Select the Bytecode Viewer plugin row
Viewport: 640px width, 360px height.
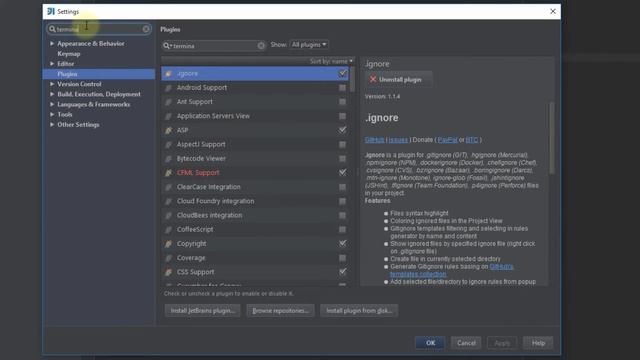tap(255, 159)
